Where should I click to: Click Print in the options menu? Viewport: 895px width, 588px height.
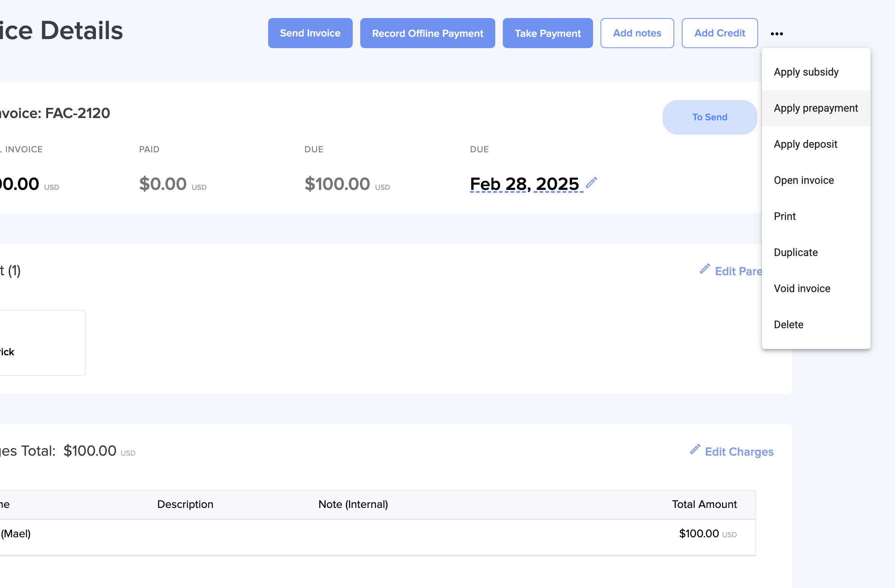pyautogui.click(x=784, y=217)
